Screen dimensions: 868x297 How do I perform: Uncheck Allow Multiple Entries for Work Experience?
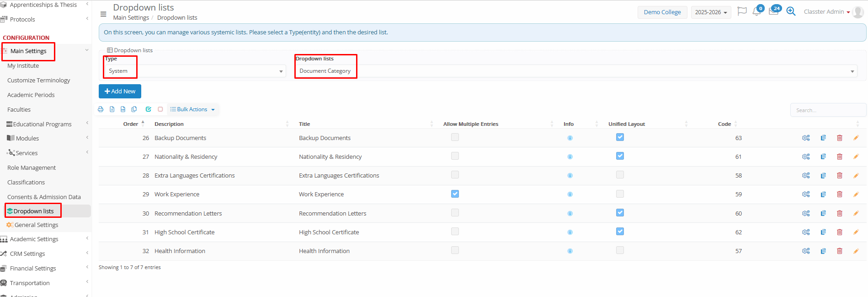455,194
